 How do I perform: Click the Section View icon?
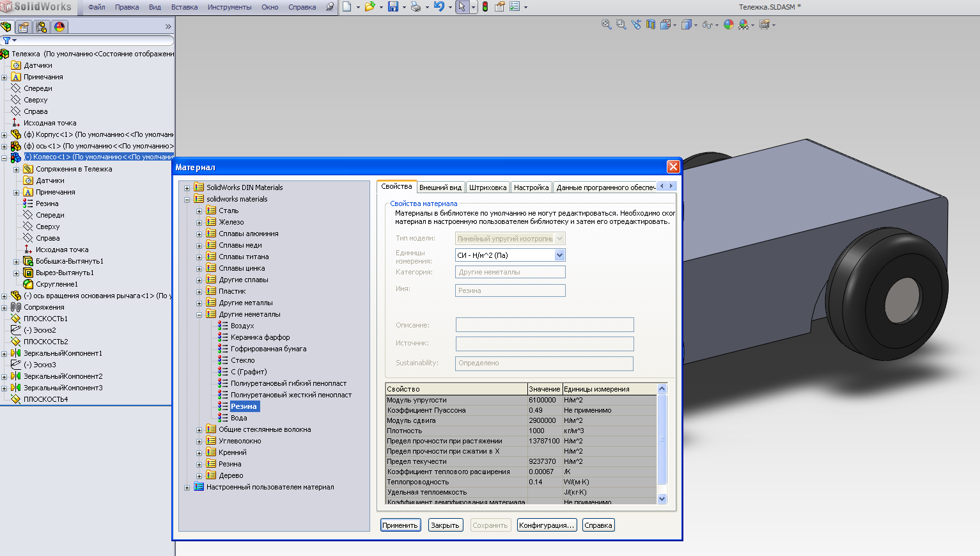650,24
